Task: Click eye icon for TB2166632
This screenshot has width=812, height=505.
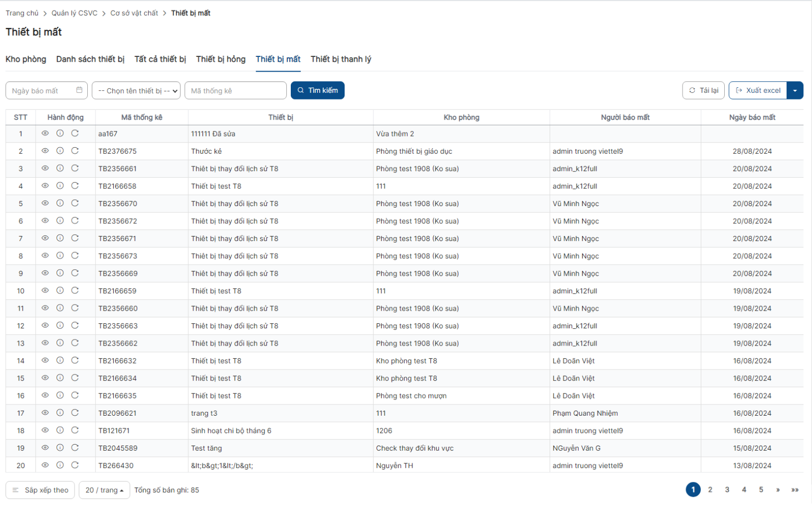Action: (x=45, y=360)
